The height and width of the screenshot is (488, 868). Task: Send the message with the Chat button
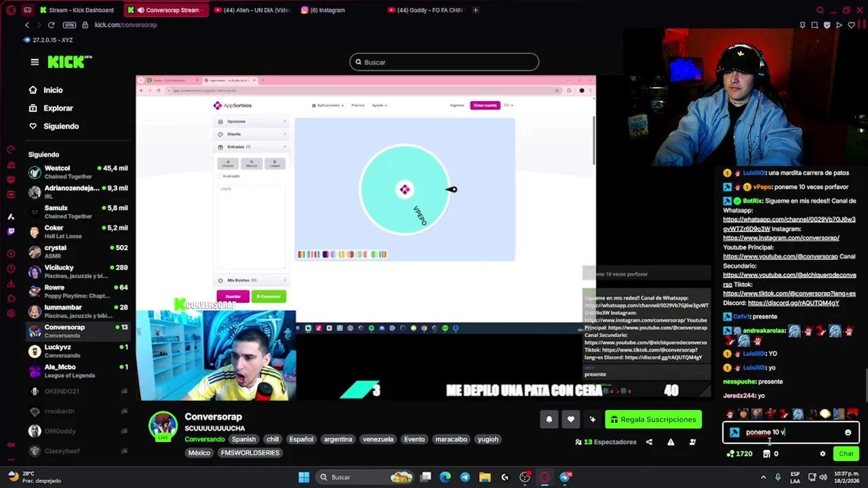[846, 454]
